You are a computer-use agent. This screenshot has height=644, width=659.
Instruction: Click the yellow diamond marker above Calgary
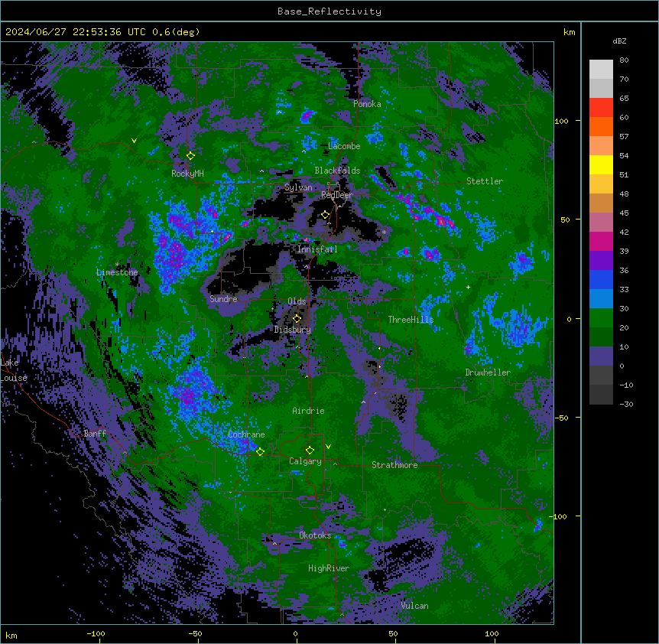pyautogui.click(x=310, y=450)
